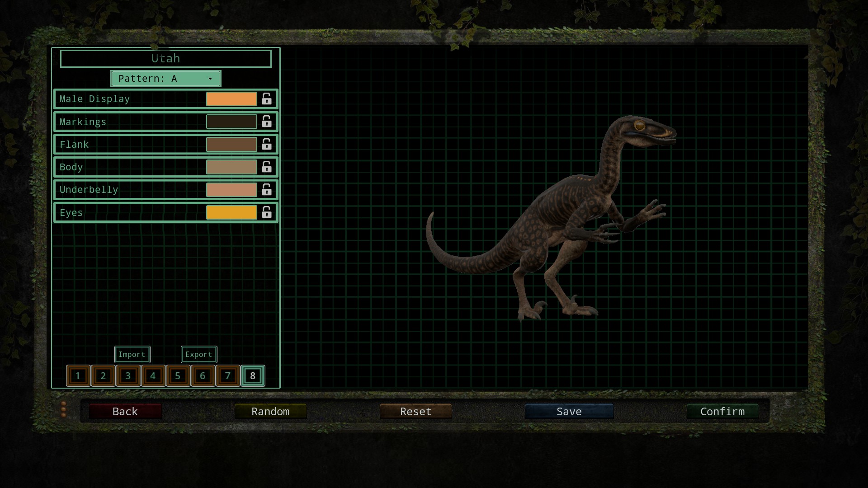
Task: Click the Utah name field
Action: (165, 59)
